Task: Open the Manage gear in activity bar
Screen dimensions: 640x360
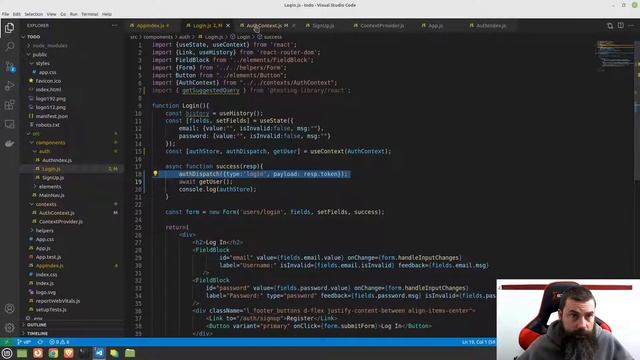Action: (9, 327)
